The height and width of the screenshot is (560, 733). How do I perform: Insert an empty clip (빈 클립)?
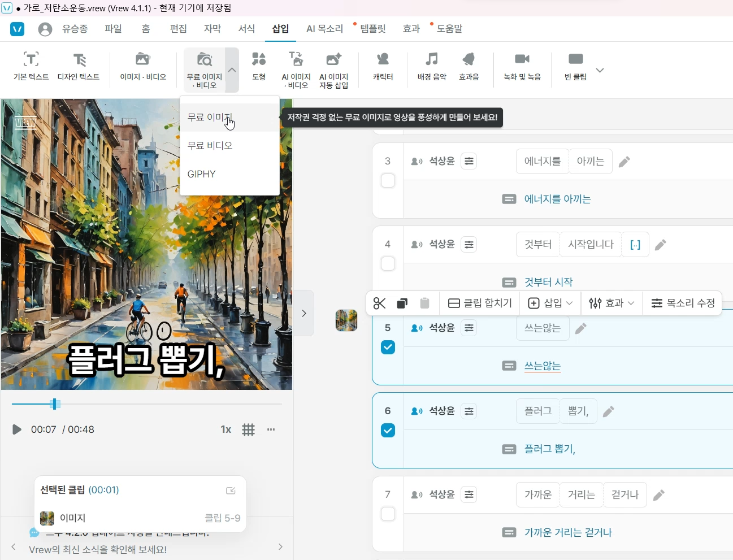coord(575,66)
